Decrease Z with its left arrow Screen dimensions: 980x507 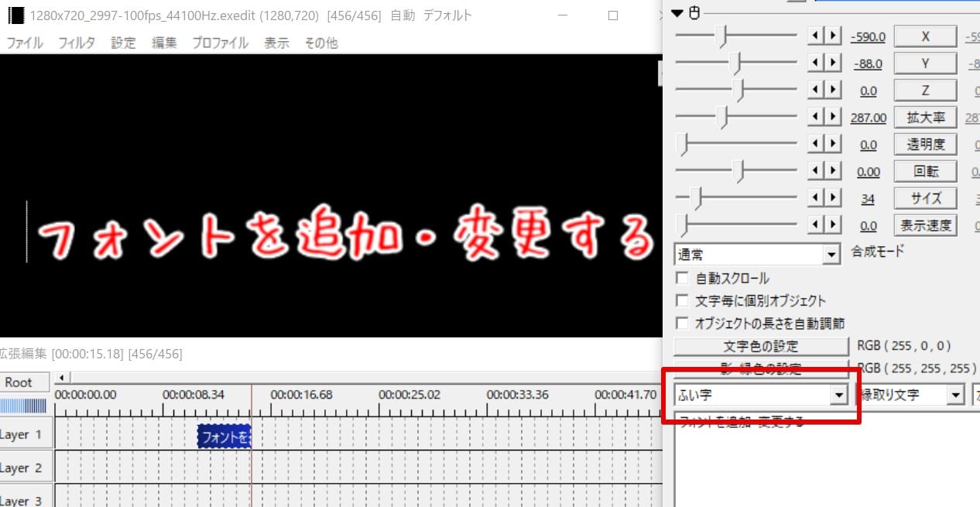pos(815,91)
